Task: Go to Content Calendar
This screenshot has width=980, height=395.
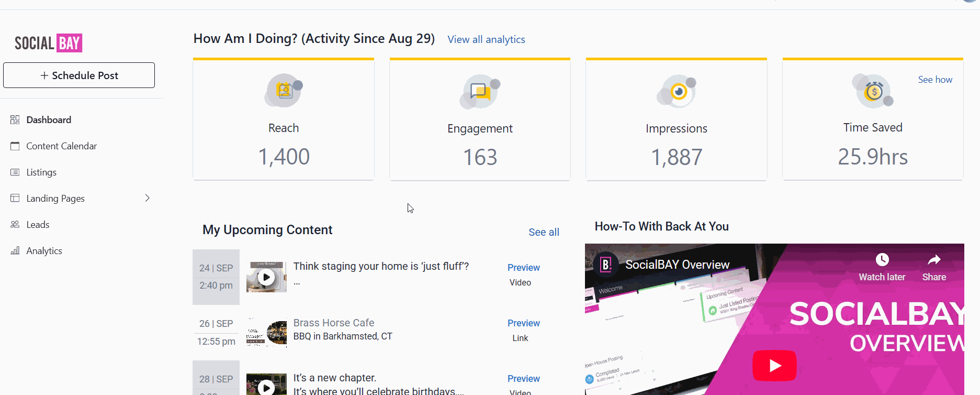Action: pyautogui.click(x=61, y=146)
